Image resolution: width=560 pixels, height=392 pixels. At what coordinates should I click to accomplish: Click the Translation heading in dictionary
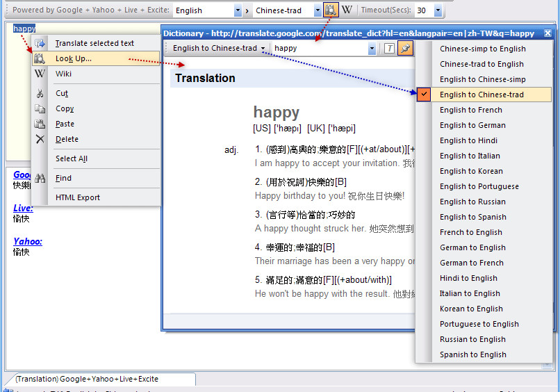click(x=205, y=78)
